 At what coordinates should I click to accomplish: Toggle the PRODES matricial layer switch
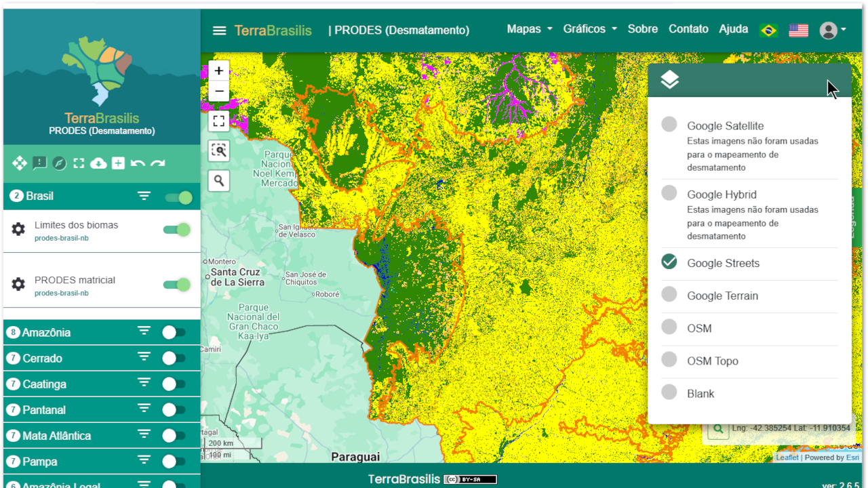(x=176, y=284)
